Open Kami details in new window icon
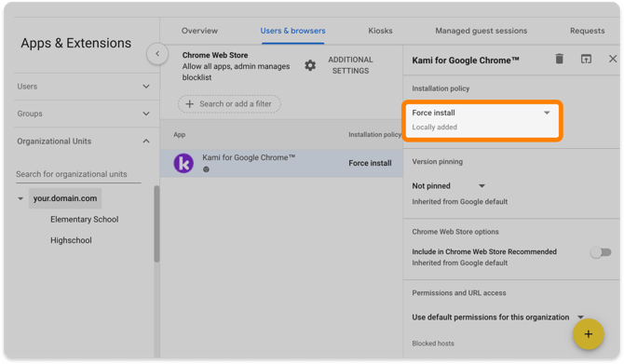This screenshot has height=364, width=624. click(x=586, y=59)
